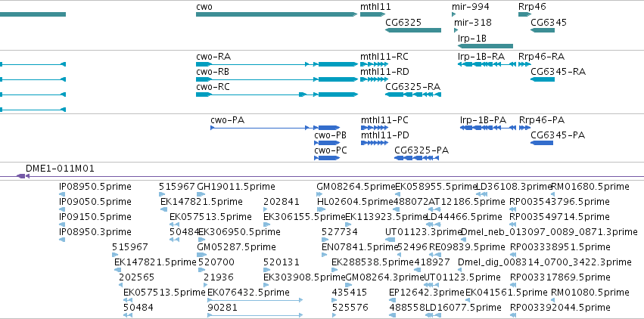Click the Irp-1B gene bar
The height and width of the screenshot is (319, 644).
point(485,46)
